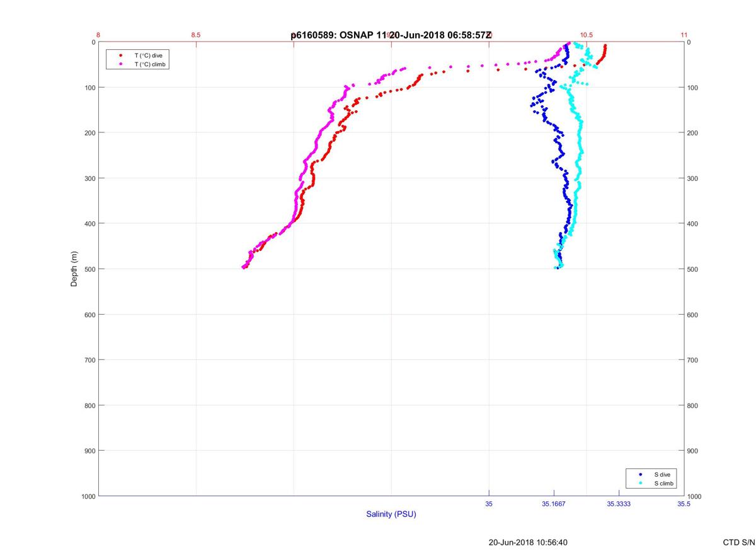Click the 600 tick on the left depth axis

pyautogui.click(x=89, y=315)
